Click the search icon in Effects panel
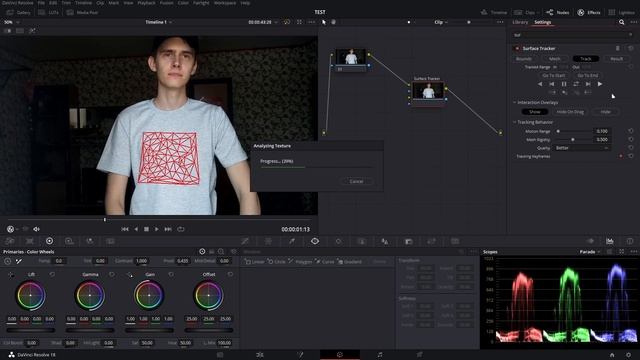Screen dimensions: 640x360 tap(621, 22)
